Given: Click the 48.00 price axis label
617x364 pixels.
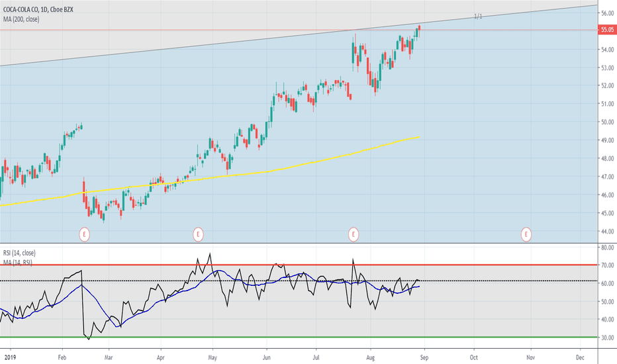Looking at the screenshot, I should click(608, 159).
